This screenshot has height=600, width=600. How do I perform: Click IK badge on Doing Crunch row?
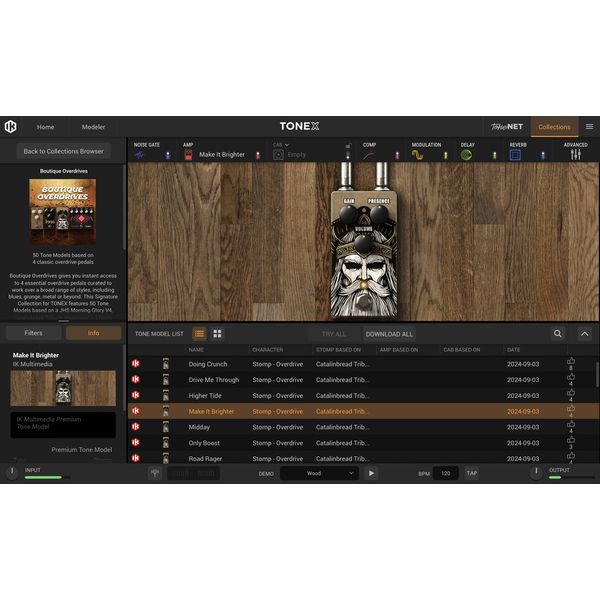click(x=136, y=364)
